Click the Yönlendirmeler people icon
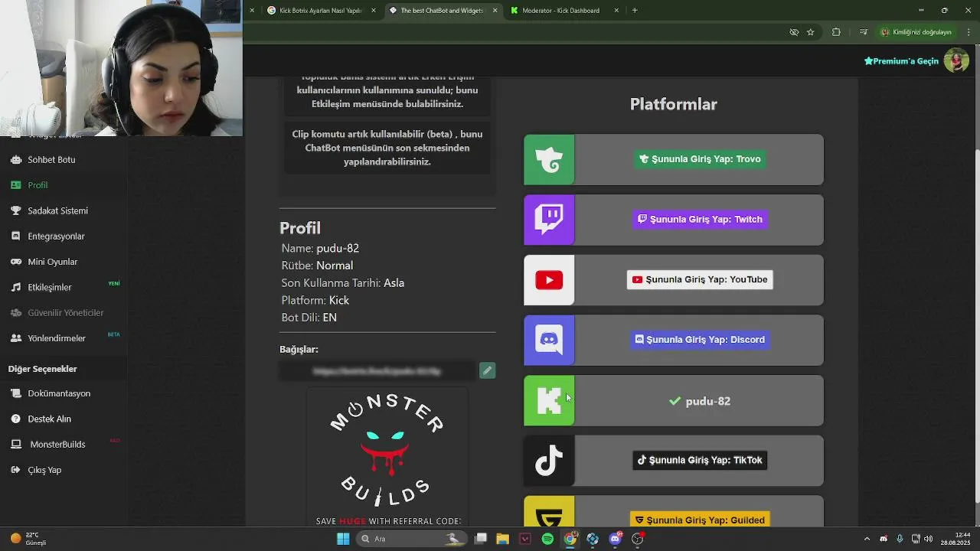This screenshot has height=551, width=980. point(15,338)
